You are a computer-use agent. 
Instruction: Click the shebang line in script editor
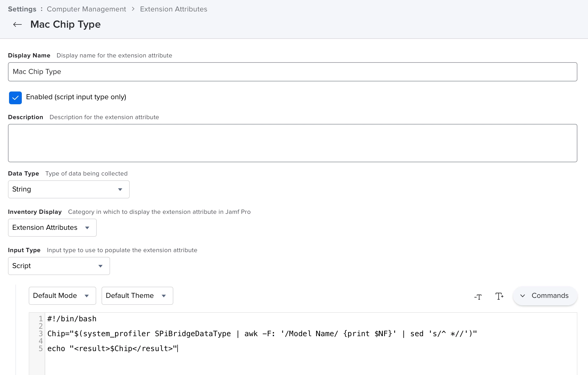click(x=72, y=319)
